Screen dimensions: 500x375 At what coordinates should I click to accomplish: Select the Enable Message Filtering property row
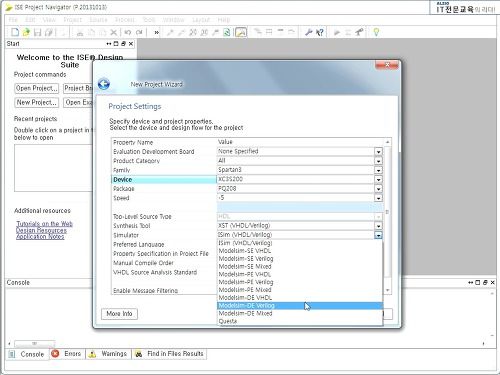point(164,291)
